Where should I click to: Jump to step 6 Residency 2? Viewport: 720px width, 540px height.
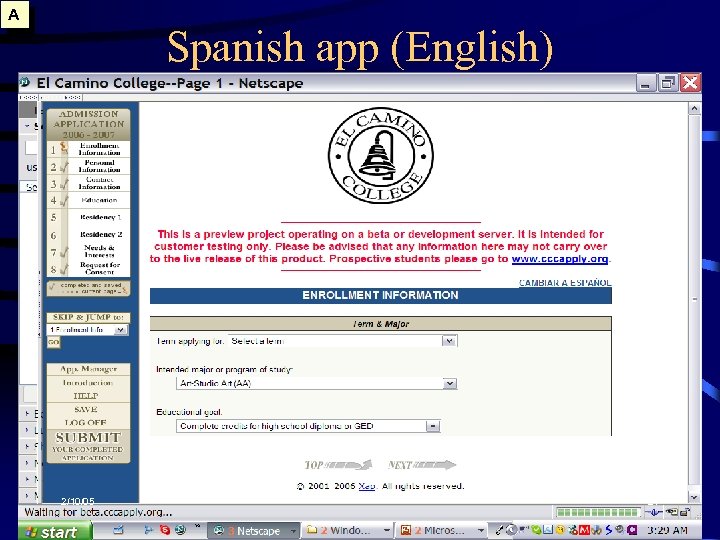click(x=89, y=234)
